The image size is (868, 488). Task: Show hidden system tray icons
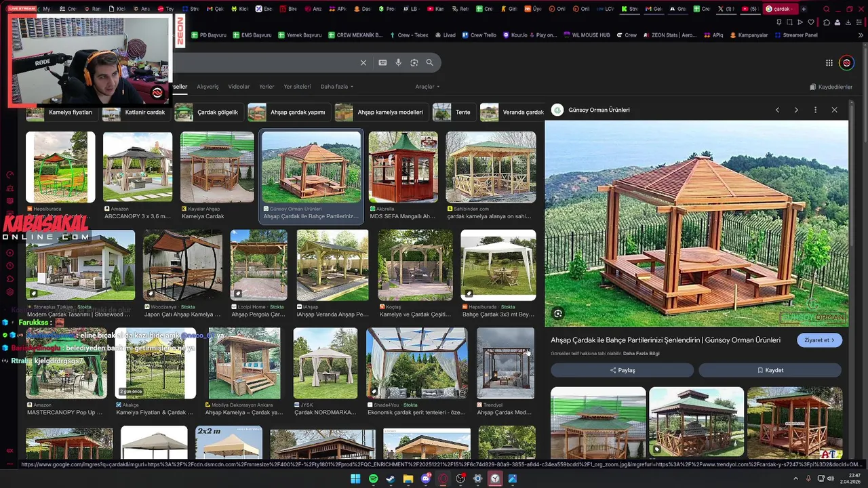(796, 479)
